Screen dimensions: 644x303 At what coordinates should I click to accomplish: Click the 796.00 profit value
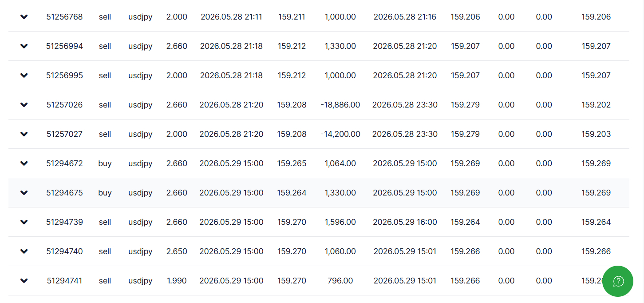[340, 281]
